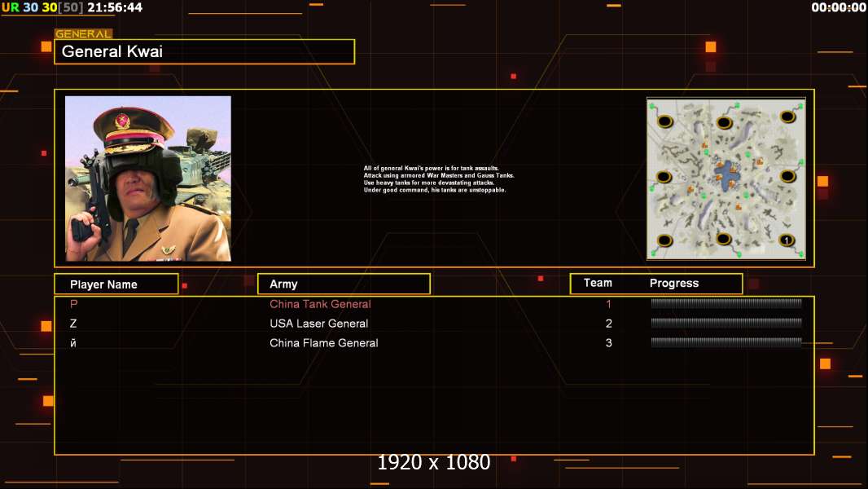Click the 21:56:44 clock readout
The height and width of the screenshot is (489, 868).
[115, 8]
